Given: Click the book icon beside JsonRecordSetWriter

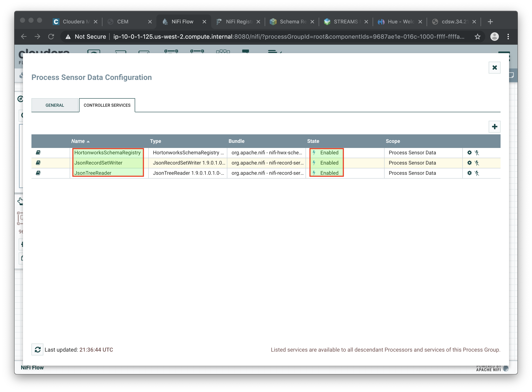Looking at the screenshot, I should [x=38, y=163].
